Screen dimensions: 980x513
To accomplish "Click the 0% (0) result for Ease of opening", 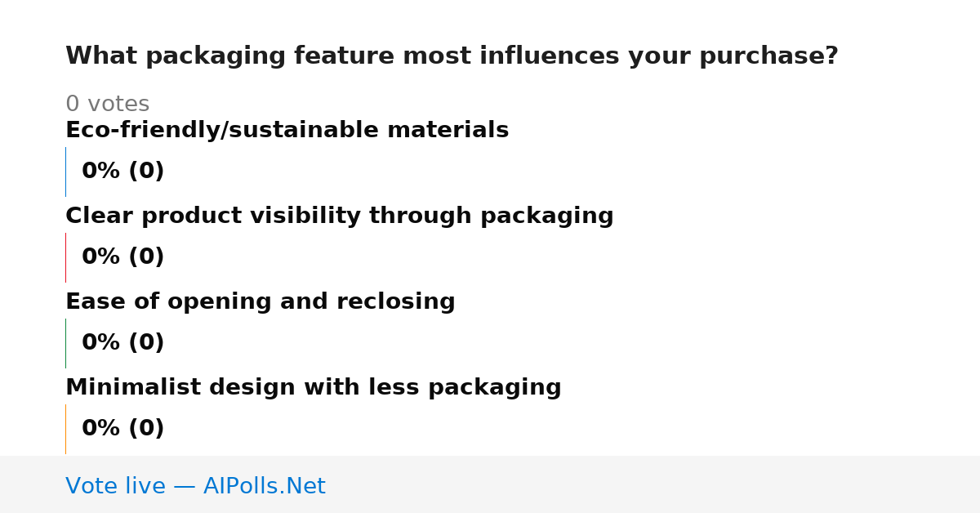I will (x=122, y=343).
